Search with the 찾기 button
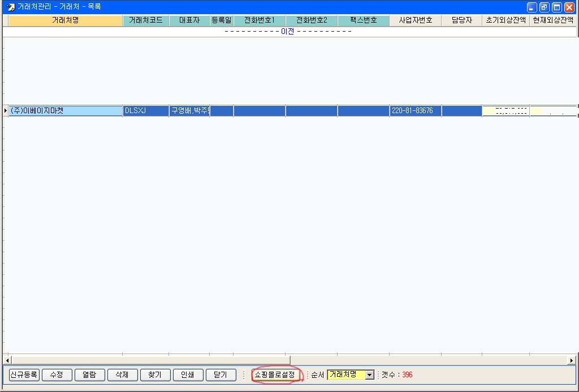The height and width of the screenshot is (392, 579). pos(155,375)
